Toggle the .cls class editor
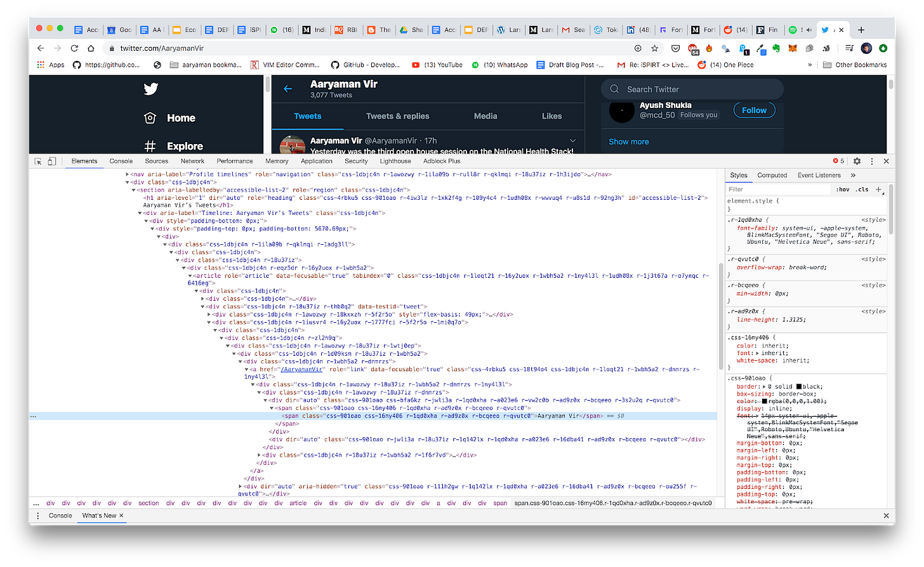This screenshot has width=924, height=567. pyautogui.click(x=862, y=189)
